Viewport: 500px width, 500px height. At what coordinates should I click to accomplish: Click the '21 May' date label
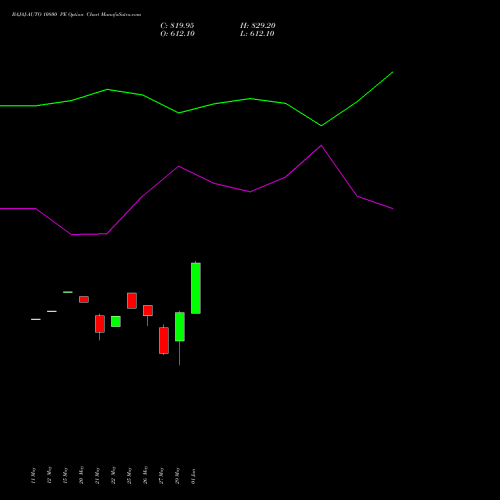(97, 476)
